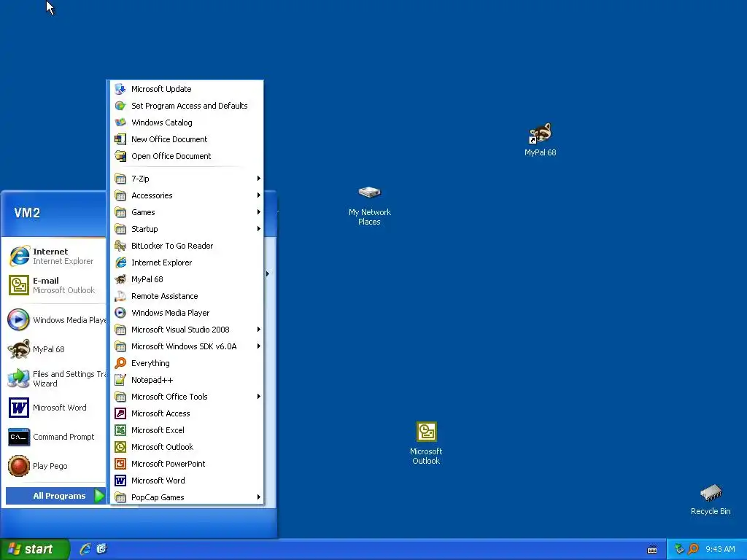Open Internet Explorer pinned Start menu item
The width and height of the screenshot is (747, 560).
pyautogui.click(x=55, y=256)
